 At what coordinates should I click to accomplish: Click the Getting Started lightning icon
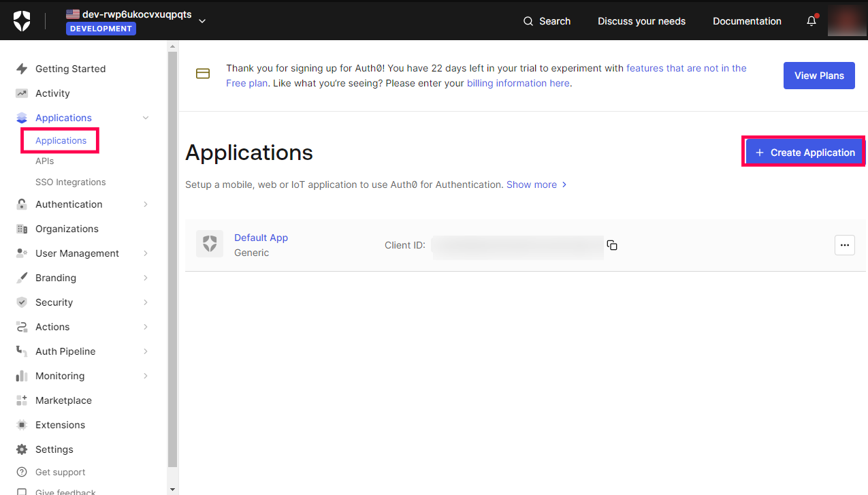click(22, 69)
